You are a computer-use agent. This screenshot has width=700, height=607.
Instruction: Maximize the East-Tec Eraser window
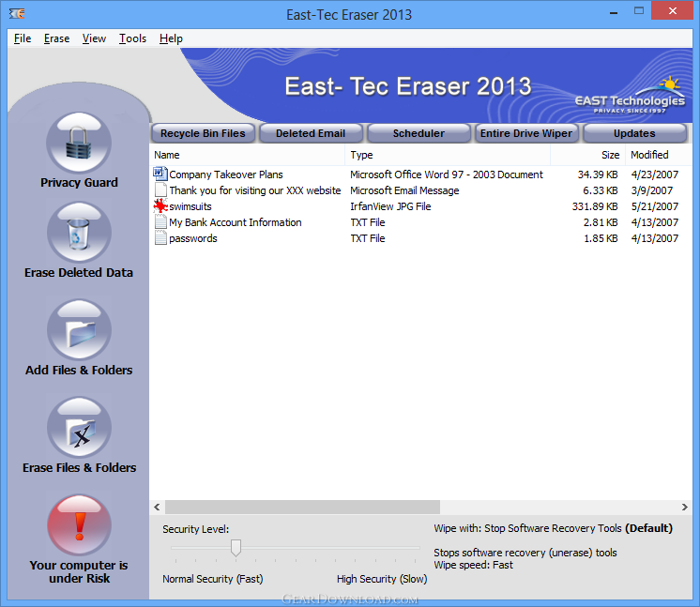pos(639,11)
